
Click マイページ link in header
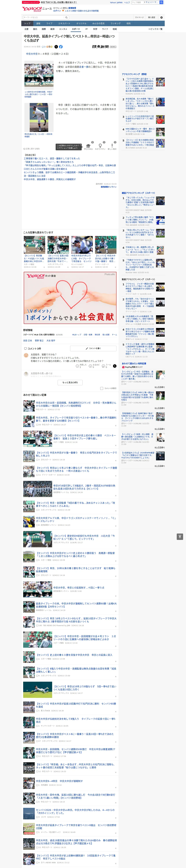tap(139, 18)
